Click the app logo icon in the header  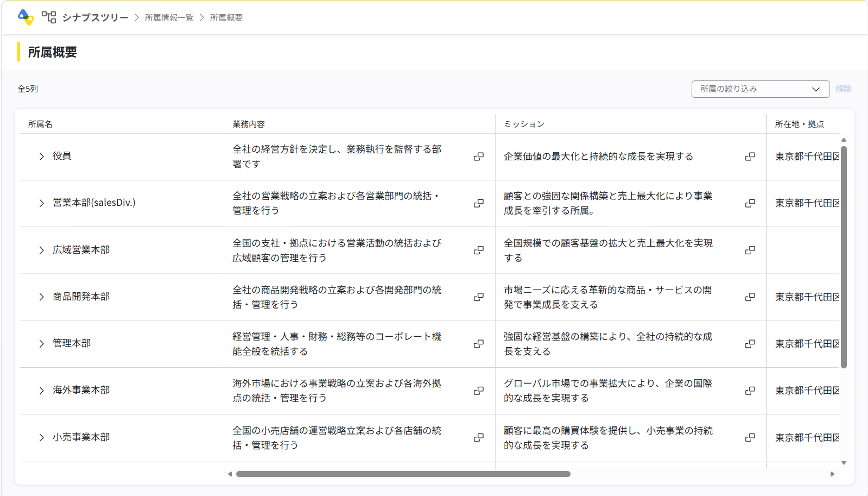tap(26, 17)
